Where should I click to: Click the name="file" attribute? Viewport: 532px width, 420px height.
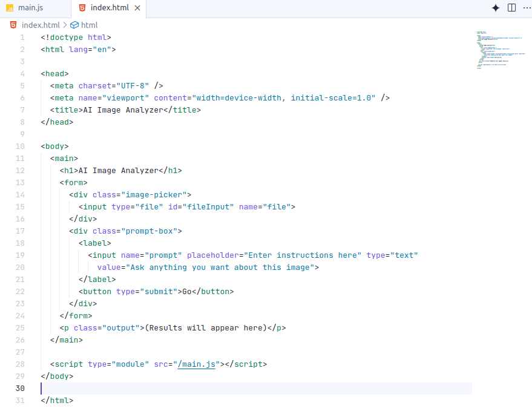(264, 207)
